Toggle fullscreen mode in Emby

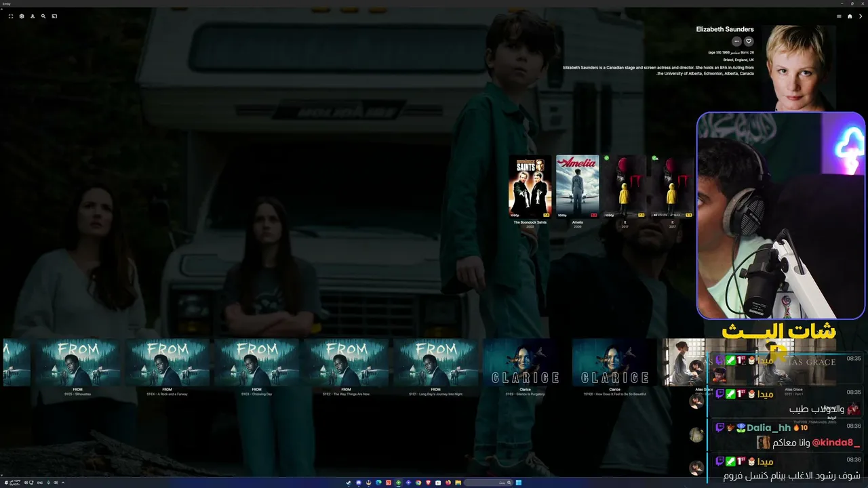coord(11,16)
